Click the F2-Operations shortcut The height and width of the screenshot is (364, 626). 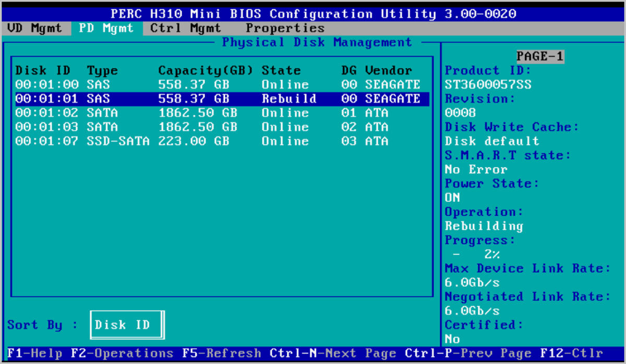(122, 353)
